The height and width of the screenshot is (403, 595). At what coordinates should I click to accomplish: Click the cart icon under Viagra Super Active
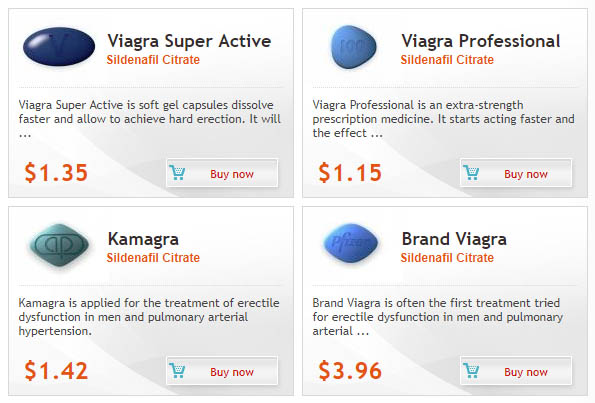(x=177, y=173)
